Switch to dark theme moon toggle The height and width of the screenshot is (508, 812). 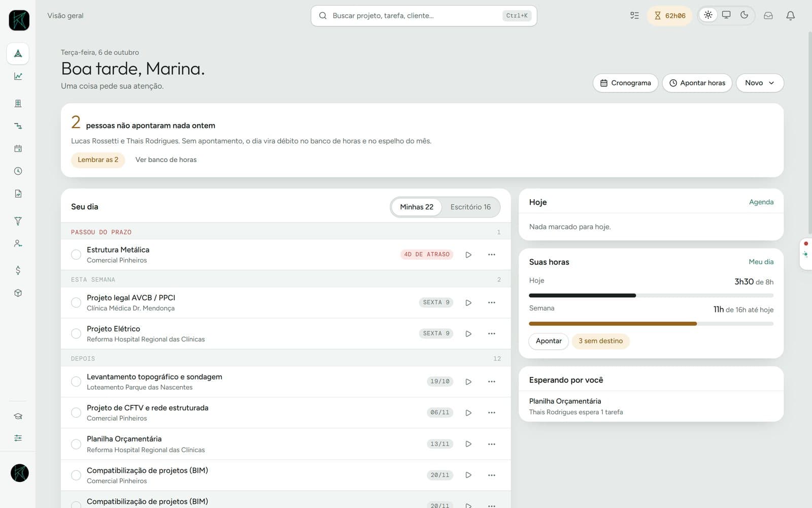(744, 15)
